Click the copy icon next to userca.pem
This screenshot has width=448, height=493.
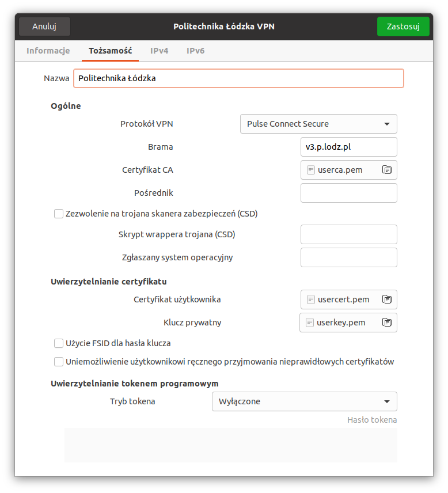[x=387, y=170]
